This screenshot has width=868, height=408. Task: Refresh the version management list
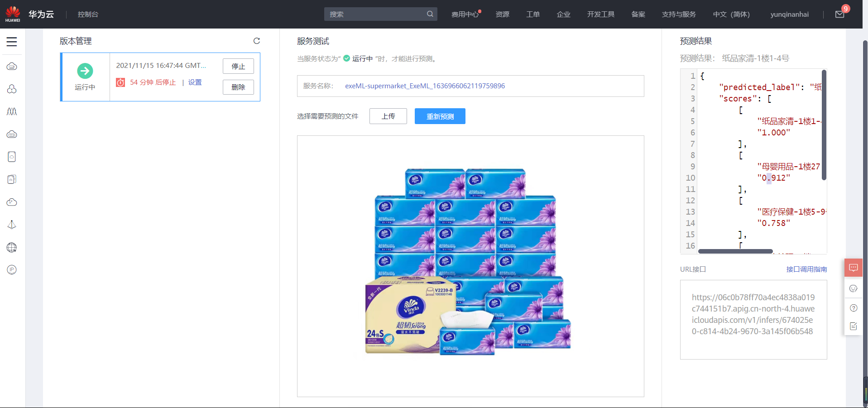coord(257,41)
